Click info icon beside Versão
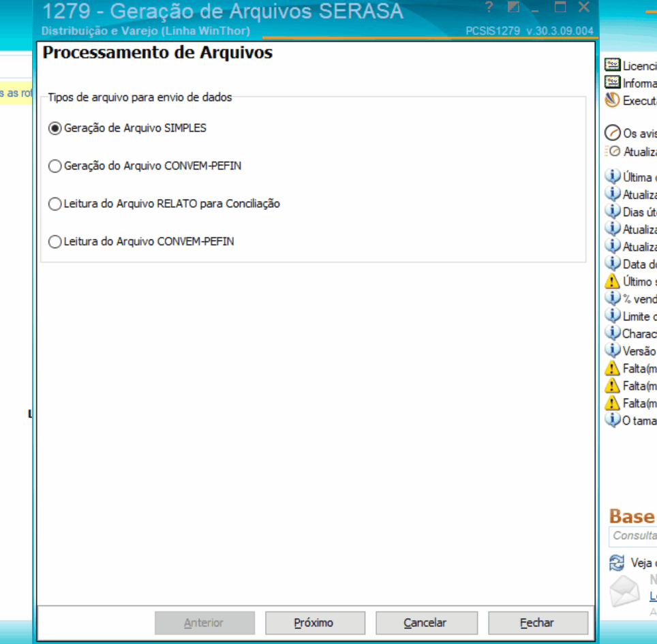 (613, 350)
